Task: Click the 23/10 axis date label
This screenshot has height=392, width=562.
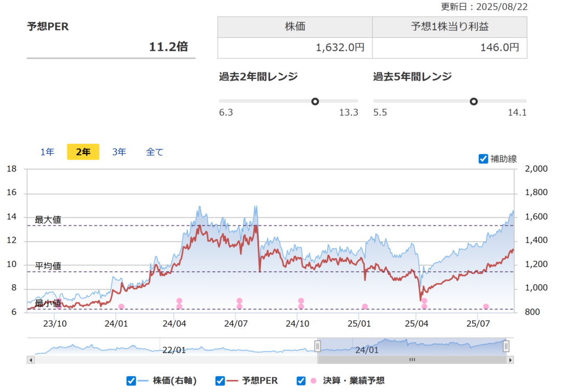Action: 55,324
